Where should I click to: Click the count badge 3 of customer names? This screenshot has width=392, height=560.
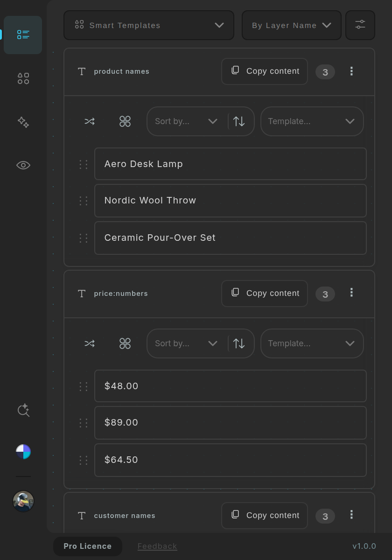click(x=325, y=516)
